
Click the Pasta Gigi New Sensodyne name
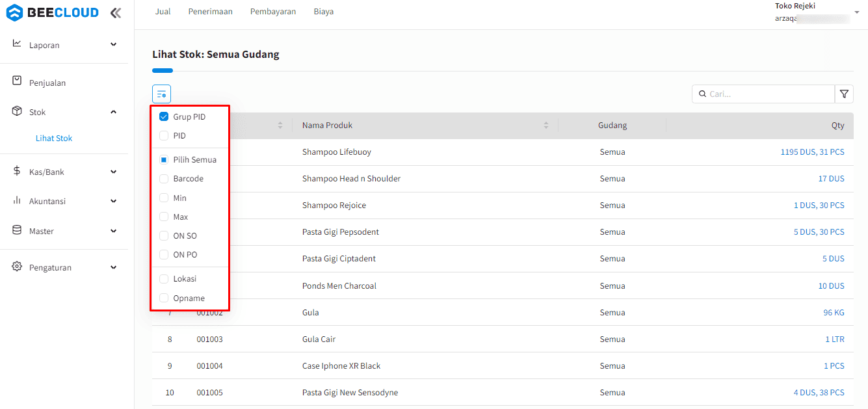[x=350, y=393]
